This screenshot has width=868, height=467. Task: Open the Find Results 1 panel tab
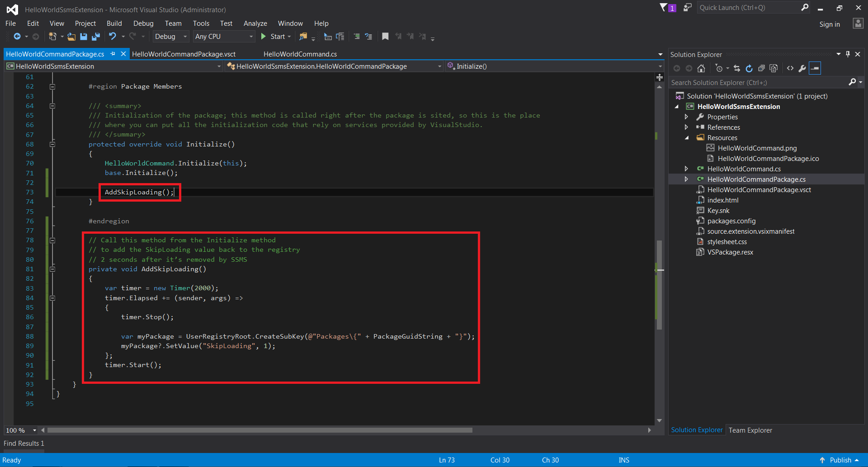(x=24, y=443)
